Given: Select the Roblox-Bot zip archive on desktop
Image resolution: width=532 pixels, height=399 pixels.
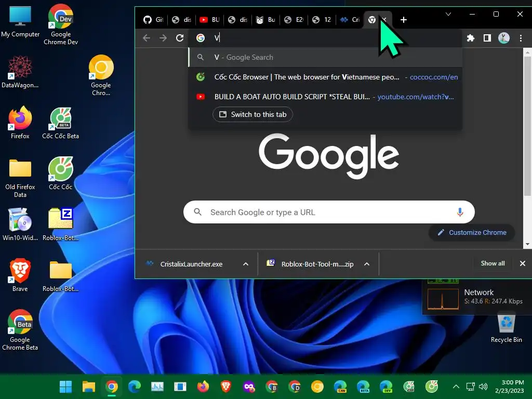Looking at the screenshot, I should pyautogui.click(x=60, y=224).
